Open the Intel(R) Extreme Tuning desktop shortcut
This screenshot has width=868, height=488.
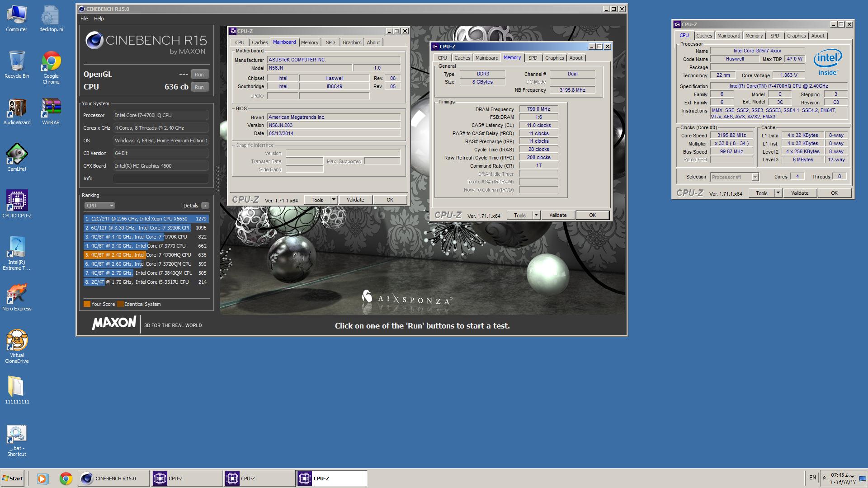pyautogui.click(x=17, y=253)
